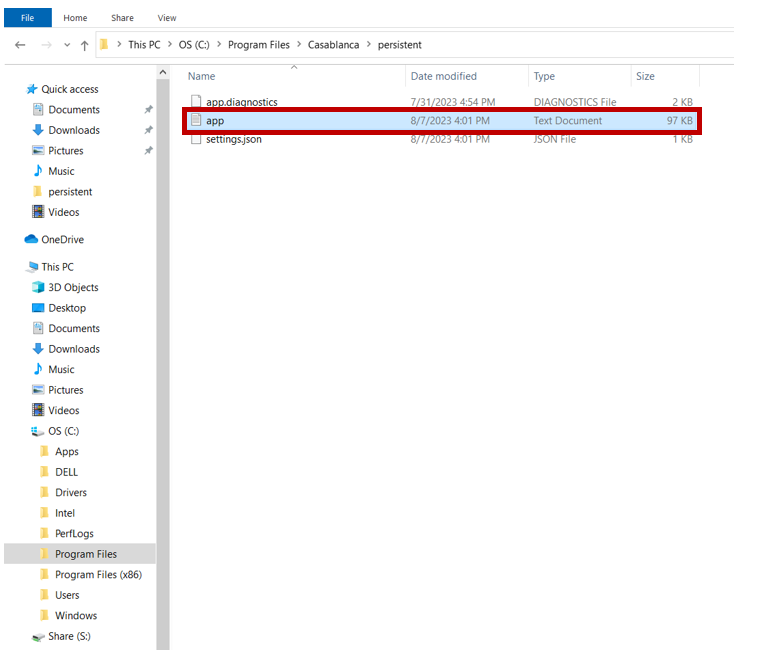Open the recent locations dropdown chevron
Viewport: 776px width, 653px height.
(x=67, y=45)
